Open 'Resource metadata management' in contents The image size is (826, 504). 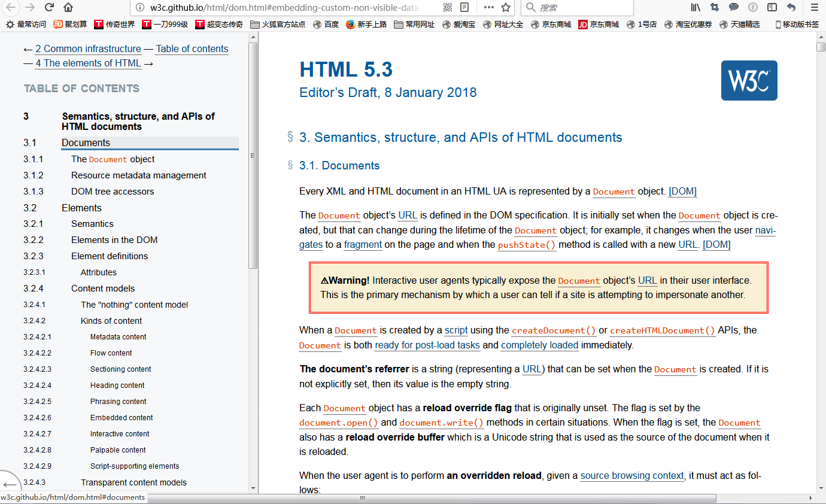139,175
